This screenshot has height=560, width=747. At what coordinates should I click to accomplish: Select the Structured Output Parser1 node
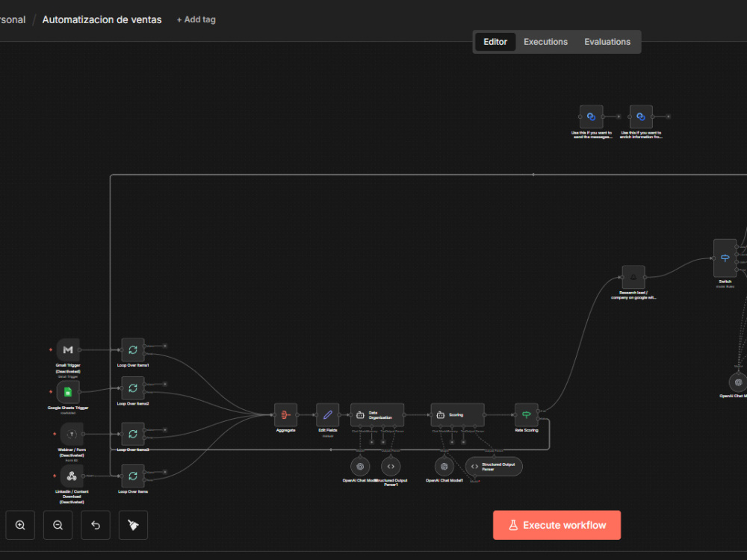(391, 467)
